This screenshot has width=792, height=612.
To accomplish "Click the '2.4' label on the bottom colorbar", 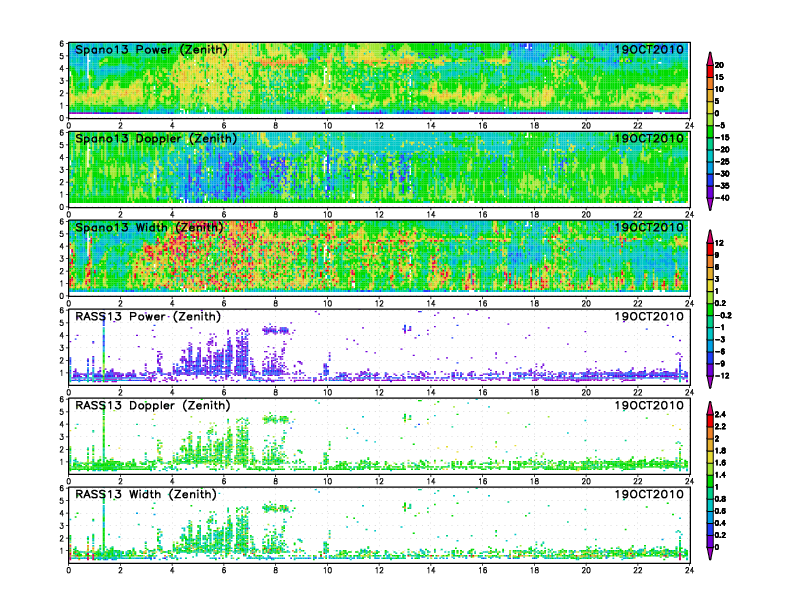I will pyautogui.click(x=720, y=414).
